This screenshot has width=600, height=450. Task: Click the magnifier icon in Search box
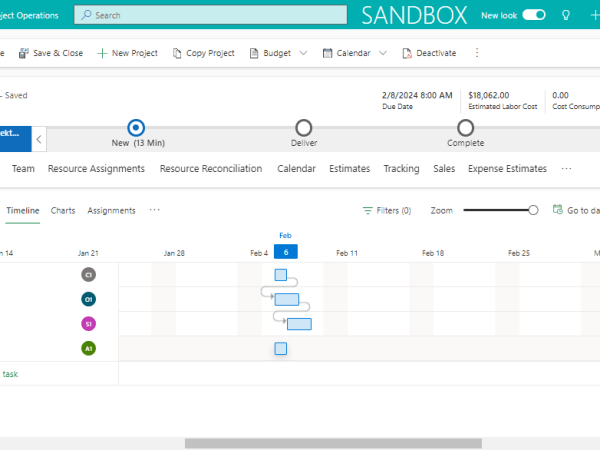tap(86, 15)
